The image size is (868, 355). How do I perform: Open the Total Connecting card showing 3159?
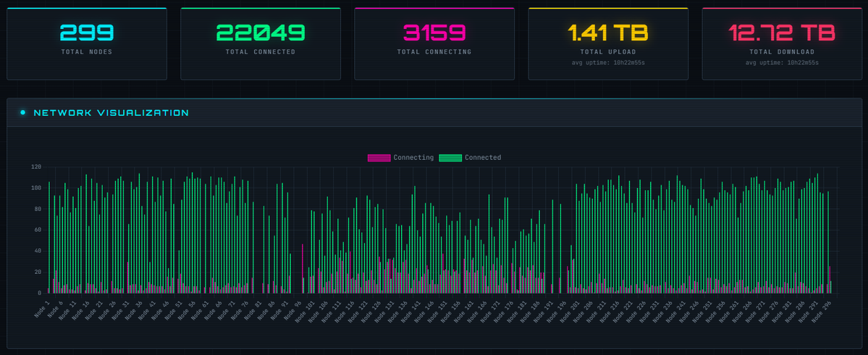(434, 43)
